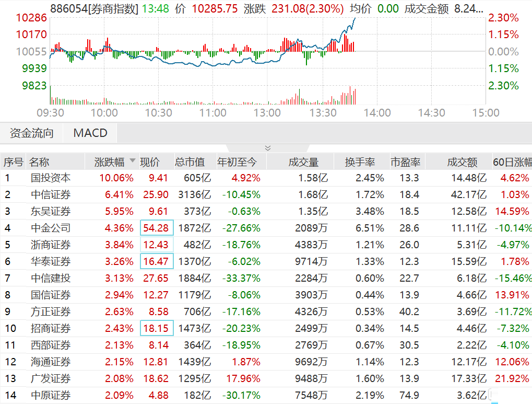This screenshot has height=404, width=532.
Task: Sort by the 市盈率 column header
Action: click(x=405, y=162)
